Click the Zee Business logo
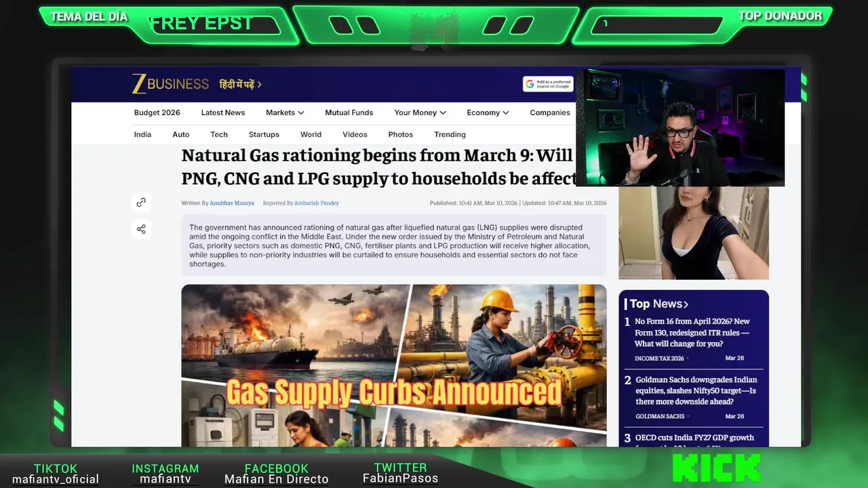The width and height of the screenshot is (868, 488). [170, 84]
